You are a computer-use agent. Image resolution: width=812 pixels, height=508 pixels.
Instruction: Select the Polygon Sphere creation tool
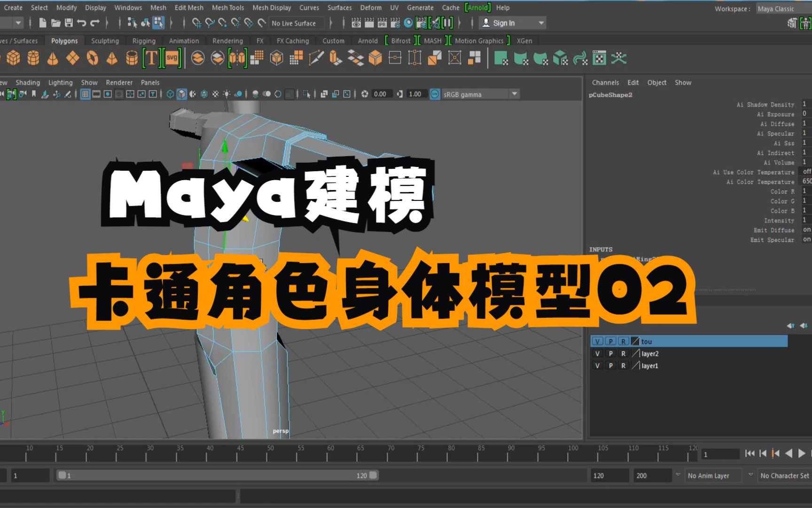point(2,57)
